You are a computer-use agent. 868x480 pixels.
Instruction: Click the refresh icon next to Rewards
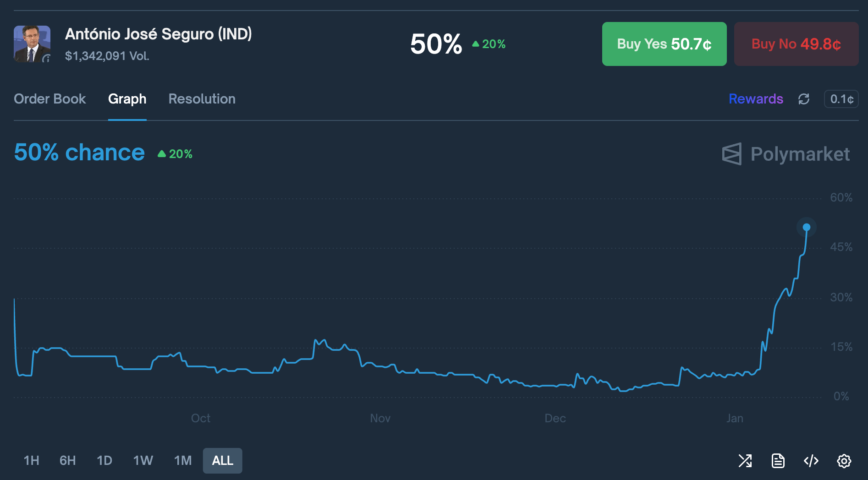point(804,99)
